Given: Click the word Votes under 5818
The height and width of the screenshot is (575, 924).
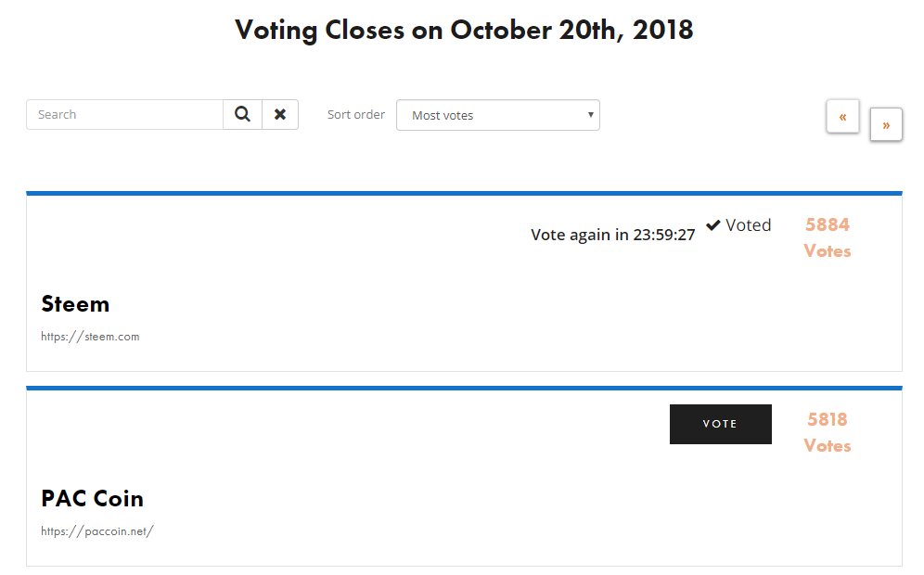Looking at the screenshot, I should [827, 446].
